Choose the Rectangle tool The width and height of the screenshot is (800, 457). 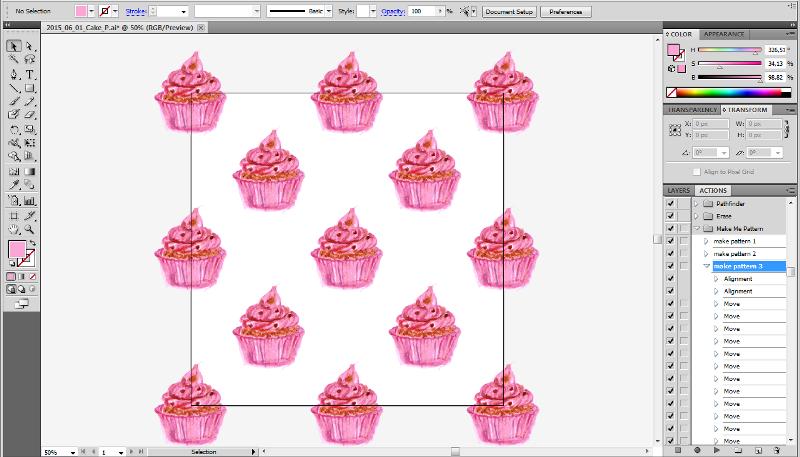pyautogui.click(x=30, y=88)
